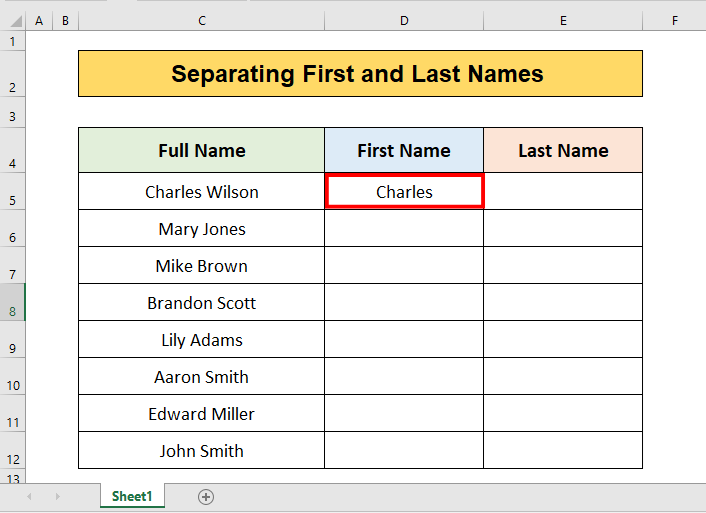
Task: Click the next sheet navigation arrow
Action: coord(57,497)
